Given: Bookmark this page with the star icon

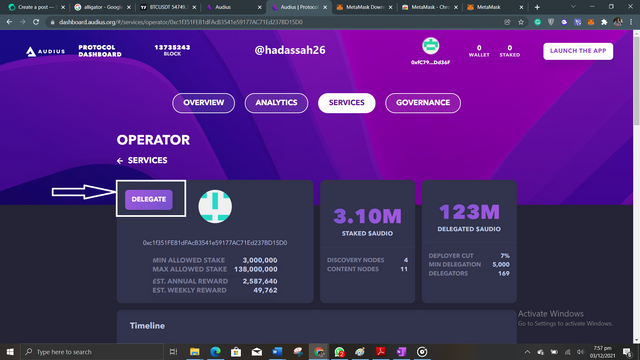Looking at the screenshot, I should pyautogui.click(x=521, y=22).
